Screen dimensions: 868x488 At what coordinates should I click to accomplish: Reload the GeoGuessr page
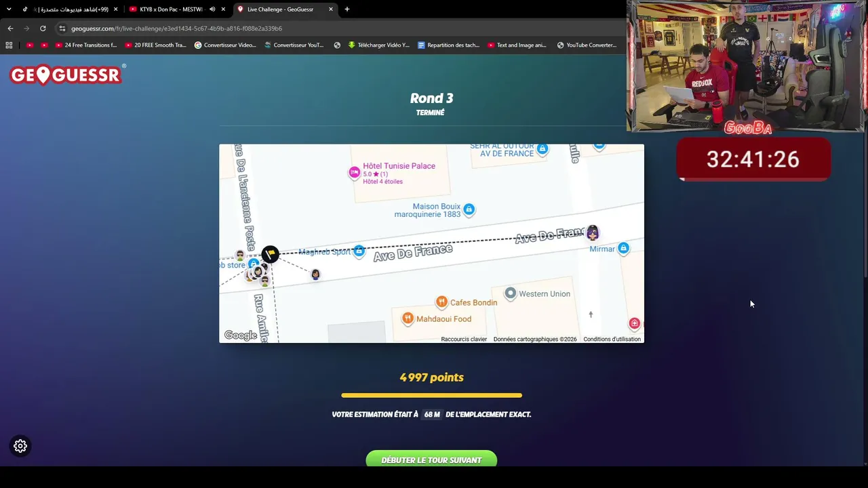(x=43, y=28)
